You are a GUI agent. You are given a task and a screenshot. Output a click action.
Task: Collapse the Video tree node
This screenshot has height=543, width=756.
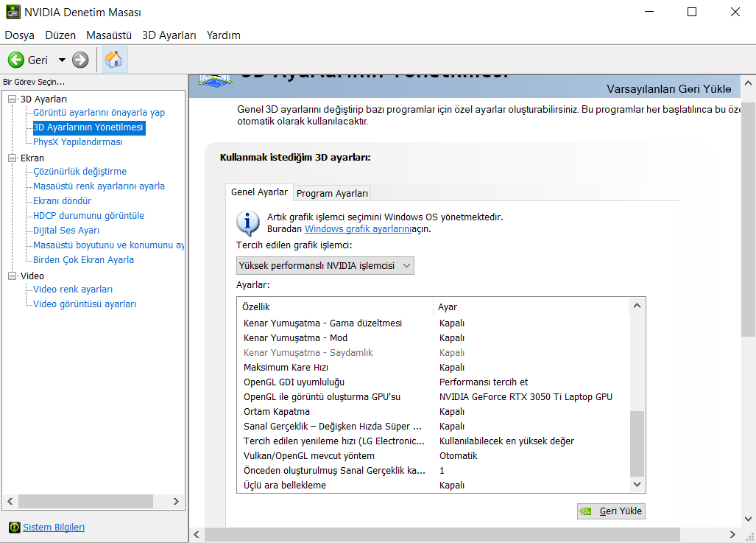(x=12, y=276)
